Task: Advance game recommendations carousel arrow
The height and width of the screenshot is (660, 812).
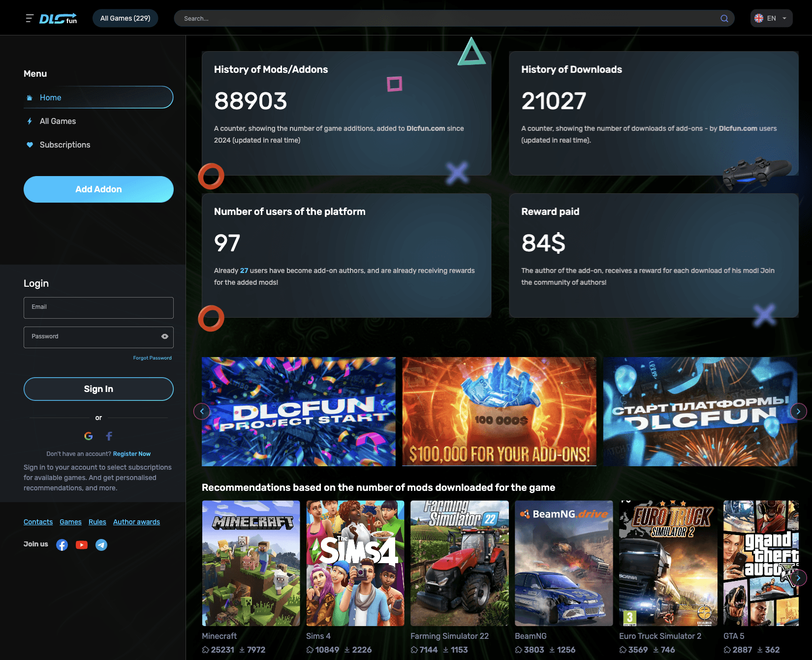Action: 798,578
